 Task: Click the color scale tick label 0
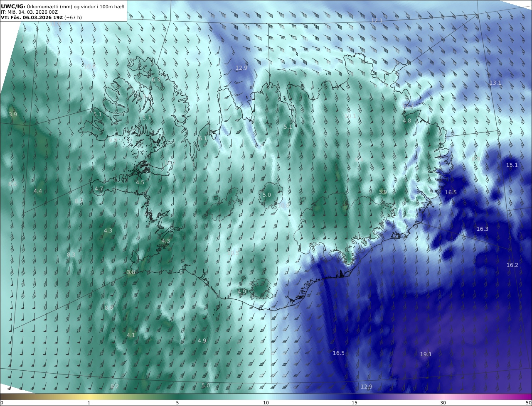[2, 403]
